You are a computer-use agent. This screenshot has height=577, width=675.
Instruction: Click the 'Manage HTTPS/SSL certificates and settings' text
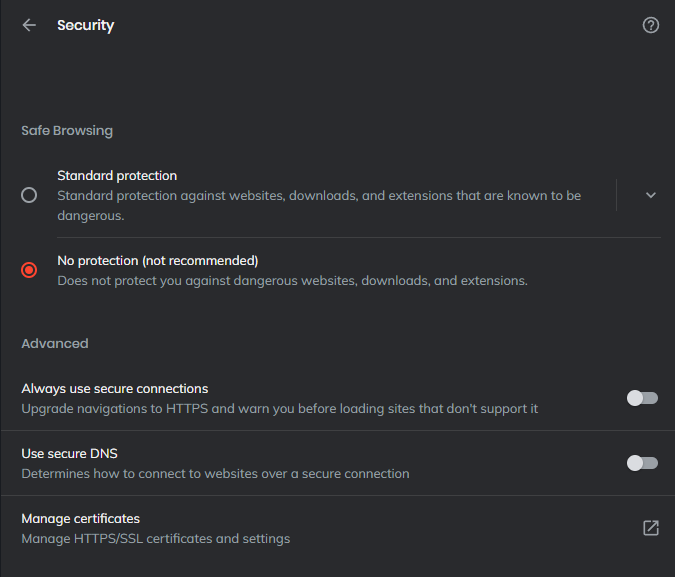coord(156,539)
